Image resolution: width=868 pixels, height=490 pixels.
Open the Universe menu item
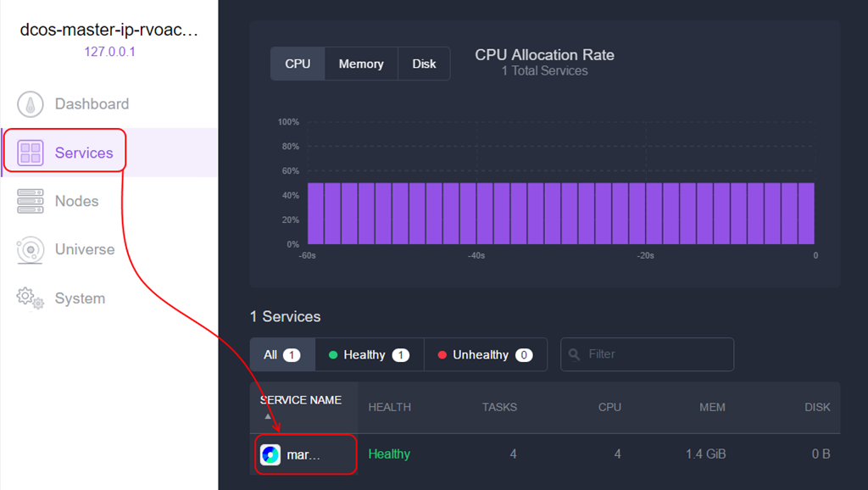click(85, 250)
